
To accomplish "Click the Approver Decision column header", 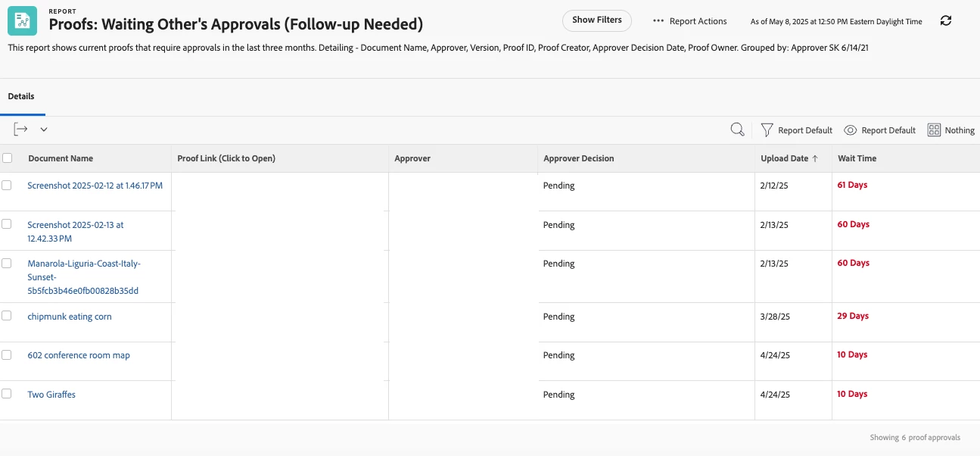I will pyautogui.click(x=579, y=158).
